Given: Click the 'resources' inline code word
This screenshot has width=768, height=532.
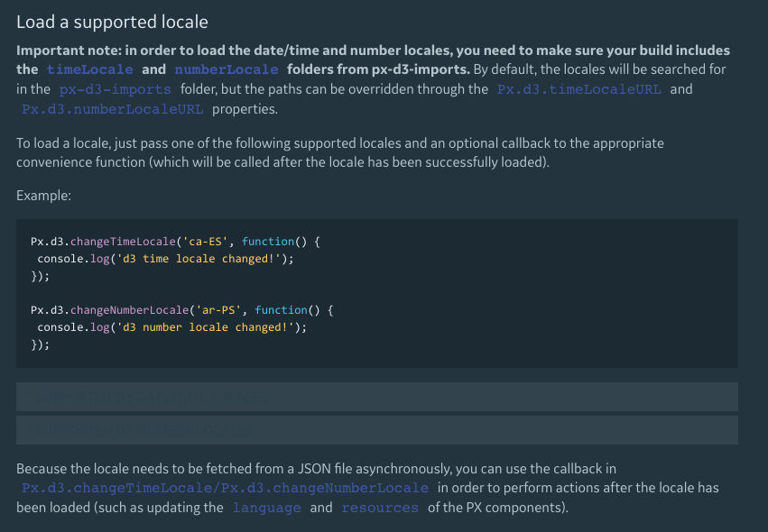Looking at the screenshot, I should [x=380, y=508].
